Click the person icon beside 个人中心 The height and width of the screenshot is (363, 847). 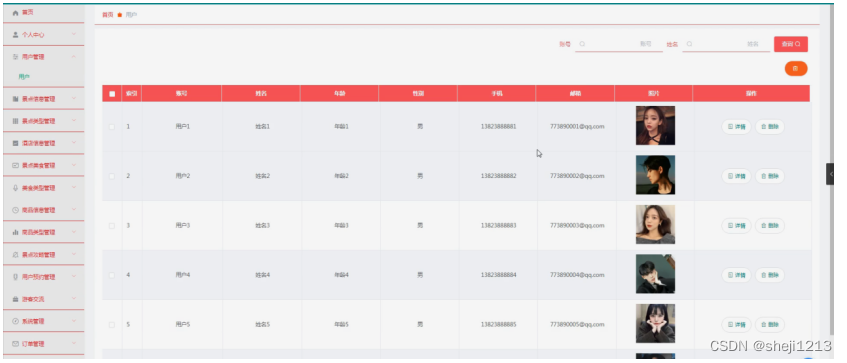tap(15, 35)
